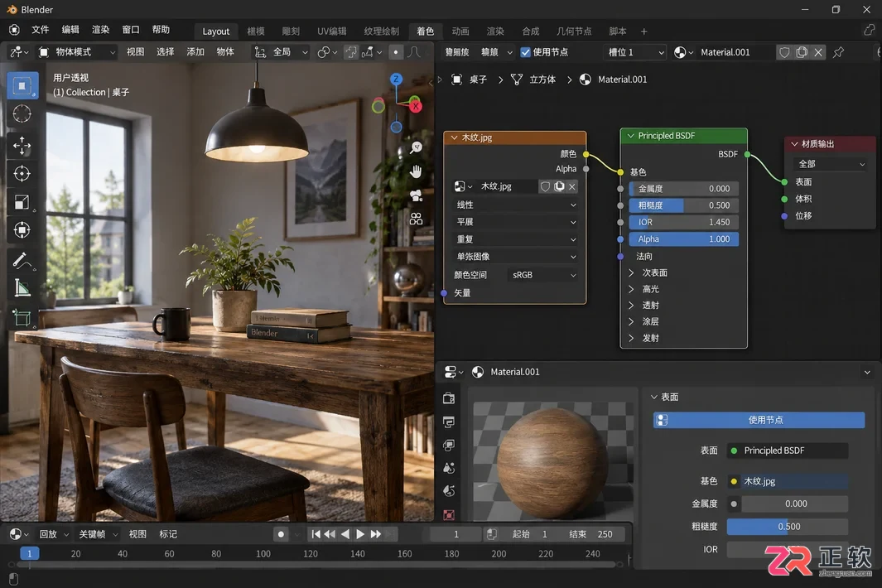
Task: Open the 渲染 menu
Action: click(101, 30)
